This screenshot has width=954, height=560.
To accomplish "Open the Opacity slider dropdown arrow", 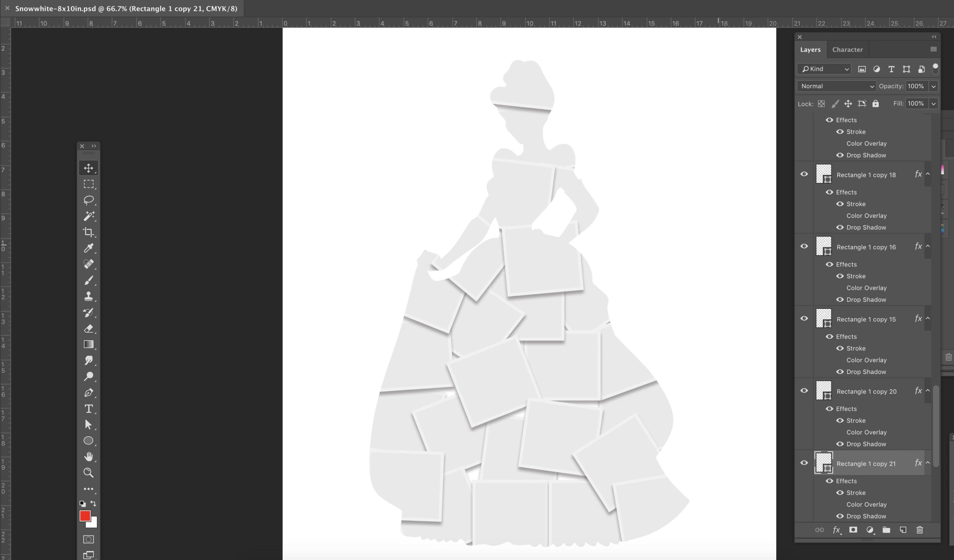I will click(x=934, y=86).
